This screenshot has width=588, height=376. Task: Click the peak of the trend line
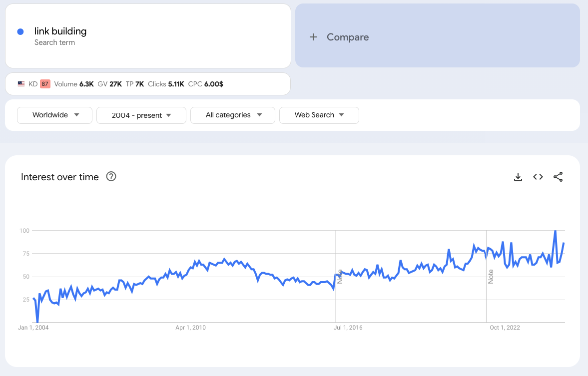(555, 231)
